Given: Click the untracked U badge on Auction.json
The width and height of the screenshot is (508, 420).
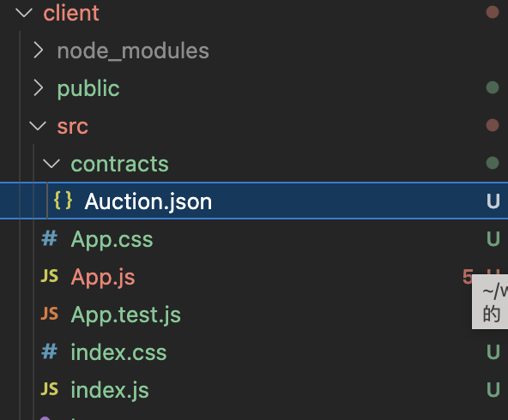Looking at the screenshot, I should [493, 201].
